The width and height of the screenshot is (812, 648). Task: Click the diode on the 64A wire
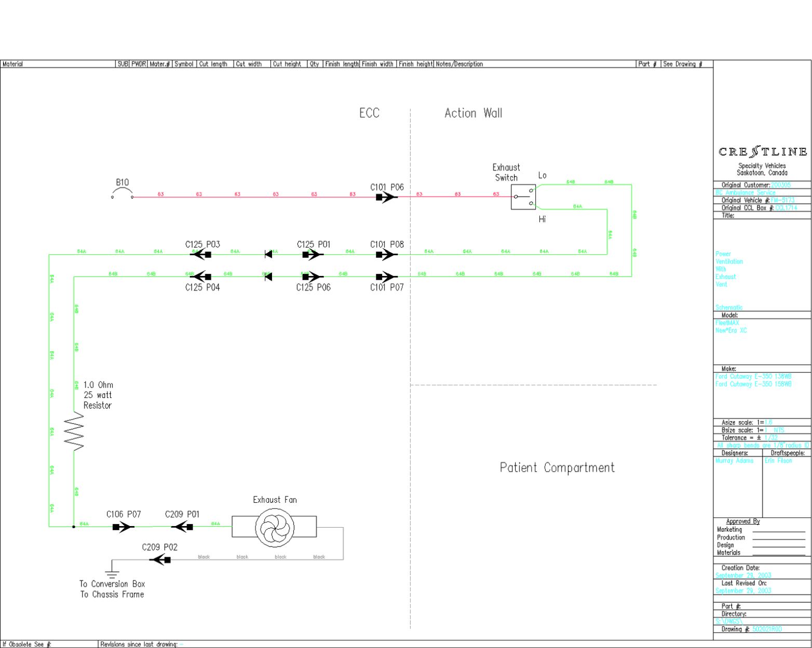(268, 254)
